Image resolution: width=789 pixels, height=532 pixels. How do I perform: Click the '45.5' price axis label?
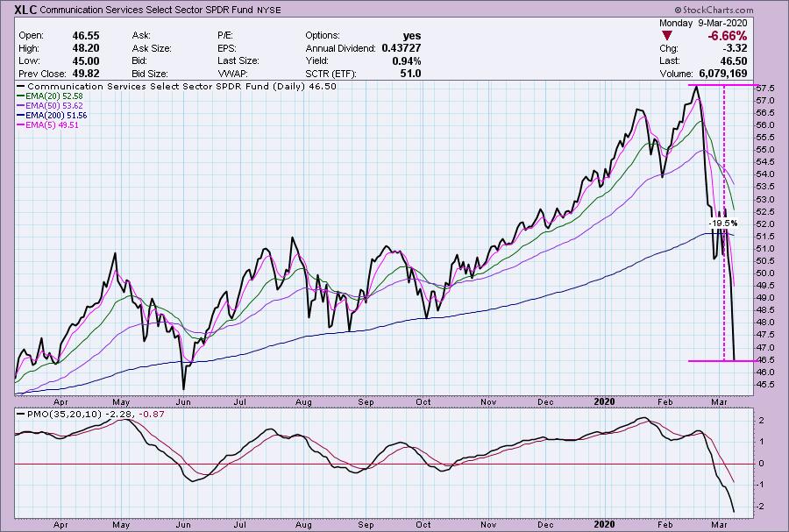[764, 384]
